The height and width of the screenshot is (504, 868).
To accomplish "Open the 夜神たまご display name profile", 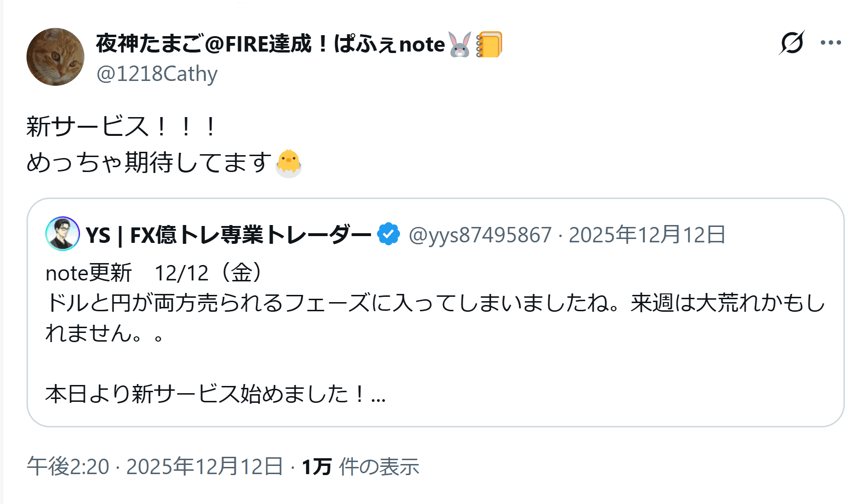I will (270, 44).
